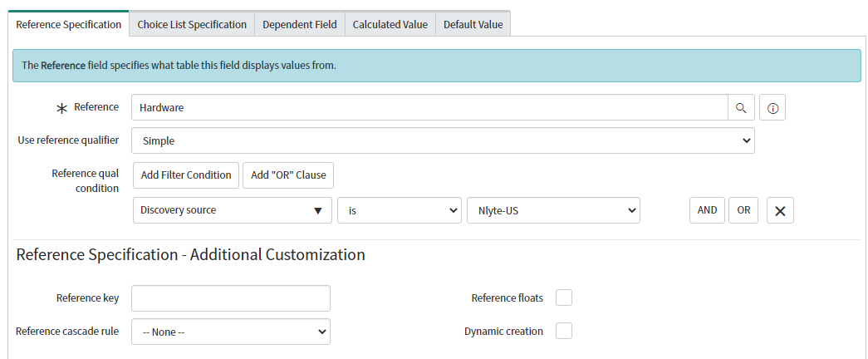Click the Additional Customization section heading
The image size is (868, 359).
pyautogui.click(x=190, y=255)
